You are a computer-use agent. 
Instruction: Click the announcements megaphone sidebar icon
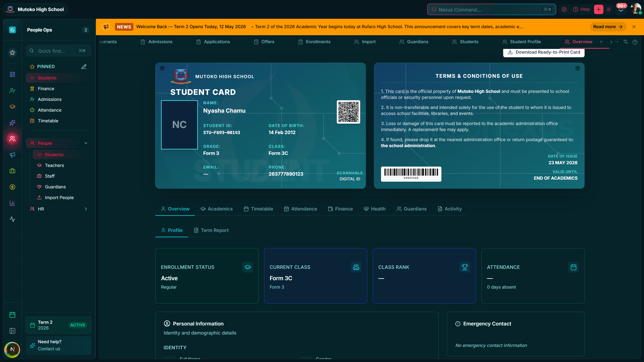tap(12, 155)
